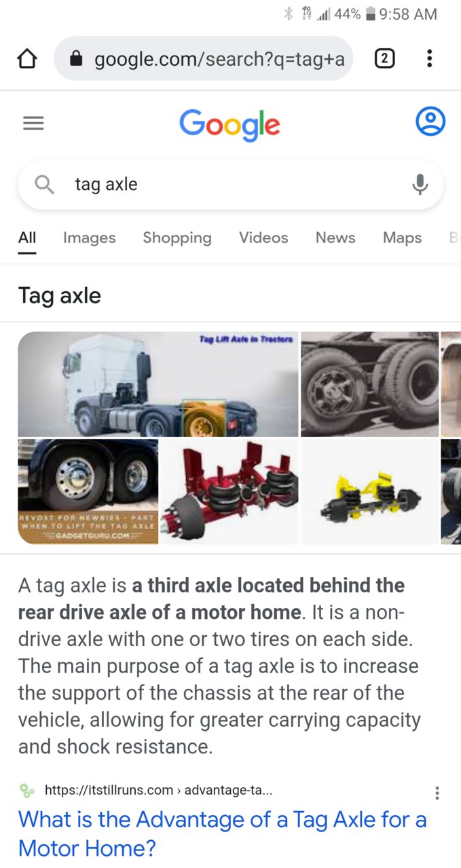The height and width of the screenshot is (868, 461).
Task: Open the Chrome three-dot overflow menu
Action: 429,59
